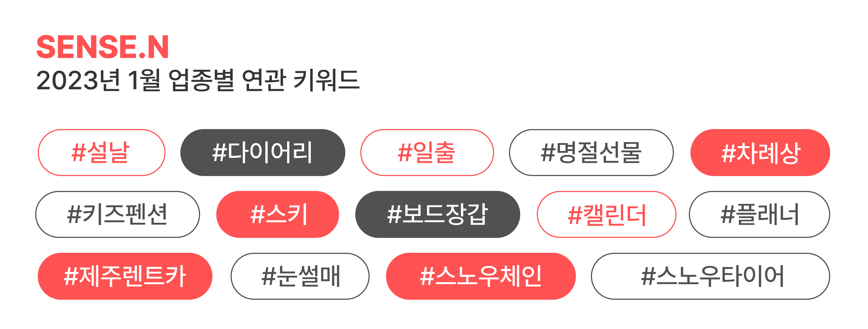This screenshot has height=329, width=868.
Task: Select the #다이어리 dark tag
Action: pos(262,152)
